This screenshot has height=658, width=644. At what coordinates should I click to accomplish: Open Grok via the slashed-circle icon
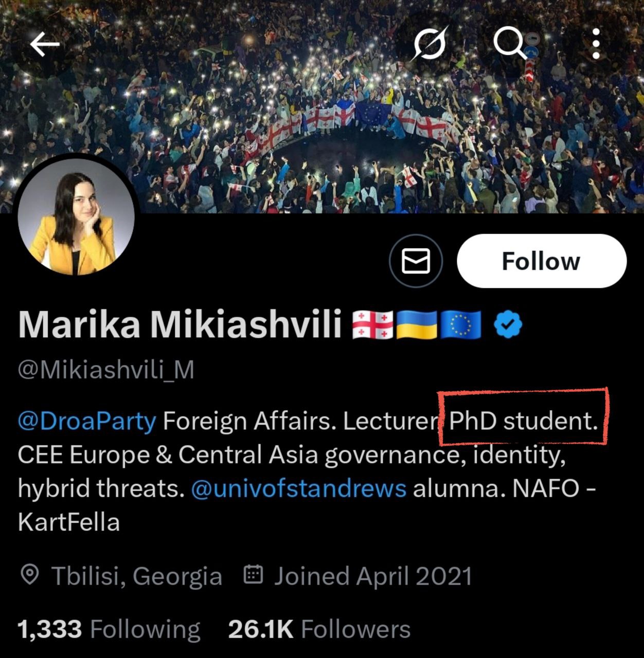430,44
